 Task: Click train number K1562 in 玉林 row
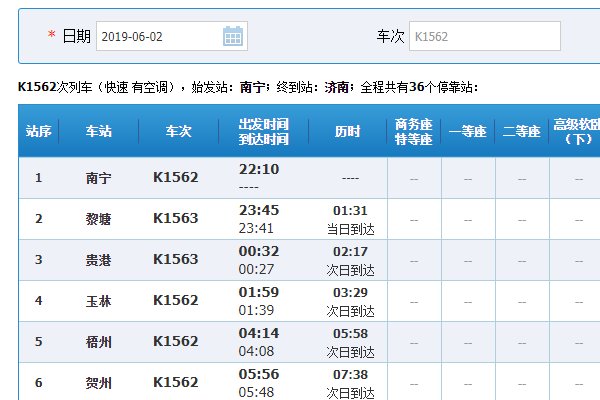click(176, 300)
